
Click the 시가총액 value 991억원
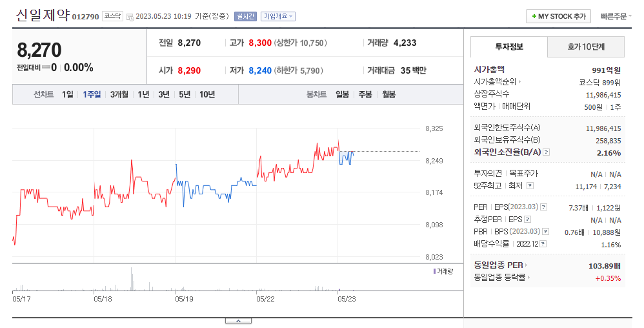[606, 70]
